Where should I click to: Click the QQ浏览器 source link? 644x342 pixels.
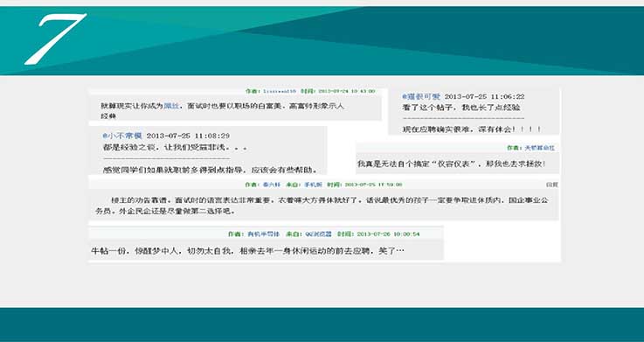click(319, 234)
